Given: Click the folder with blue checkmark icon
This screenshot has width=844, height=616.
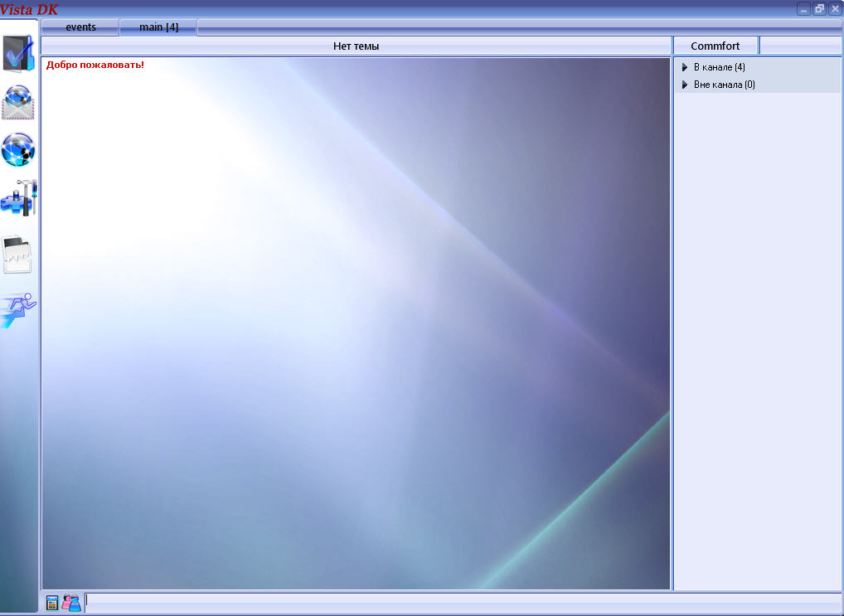Looking at the screenshot, I should click(x=18, y=53).
